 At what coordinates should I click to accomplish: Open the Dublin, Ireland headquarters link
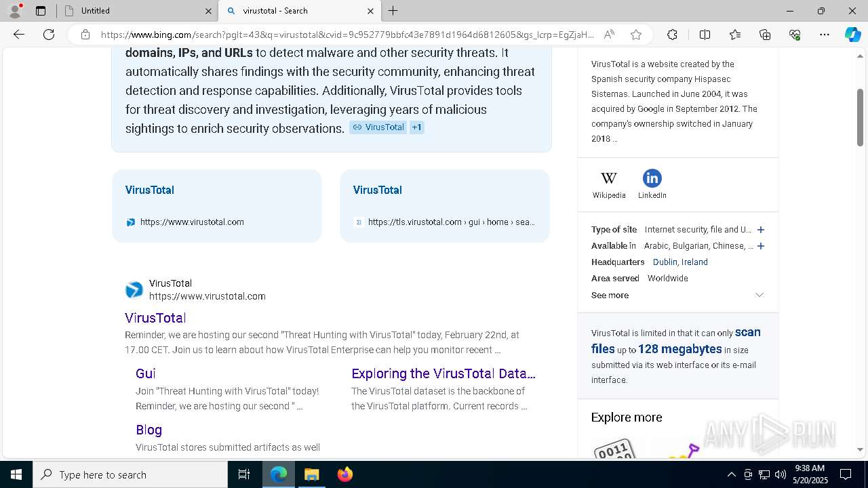click(x=680, y=262)
